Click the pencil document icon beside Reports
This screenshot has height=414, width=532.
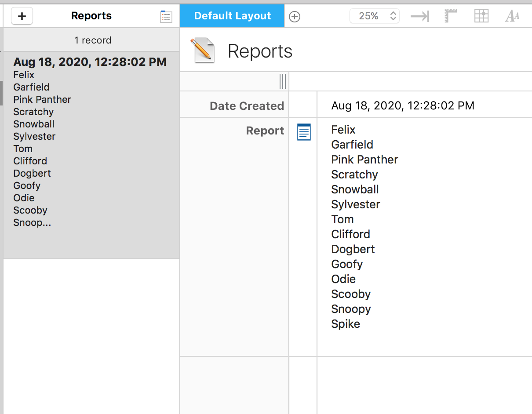[x=202, y=51]
